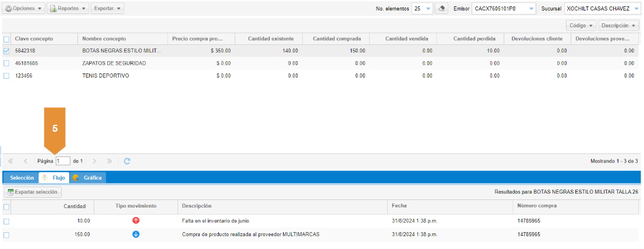Click the eraser clear-filter icon

tap(443, 9)
